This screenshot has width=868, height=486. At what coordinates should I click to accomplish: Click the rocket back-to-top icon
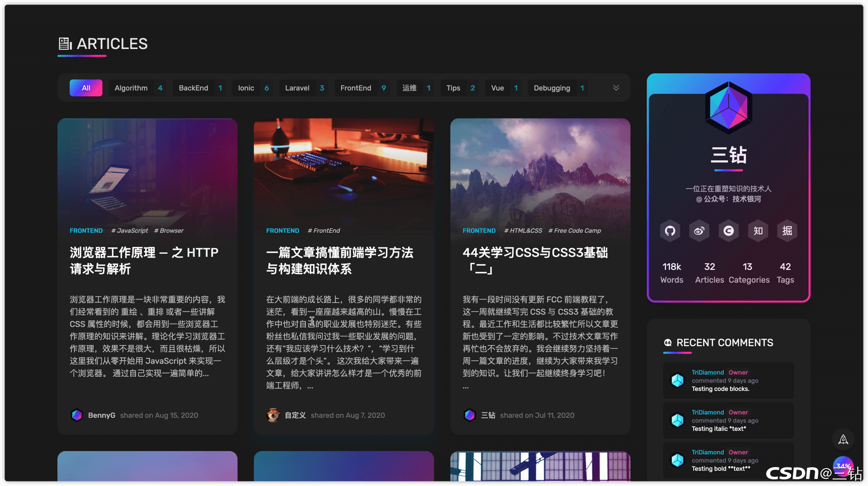[843, 439]
